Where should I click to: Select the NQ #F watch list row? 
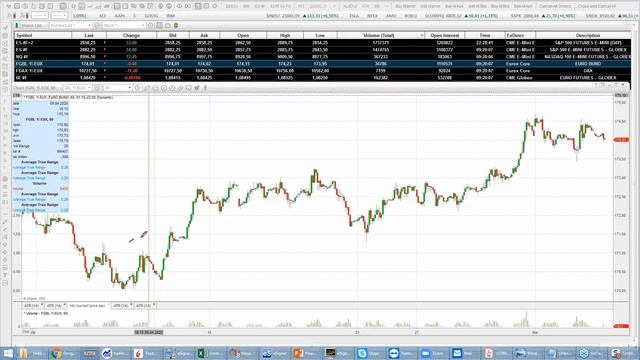322,57
